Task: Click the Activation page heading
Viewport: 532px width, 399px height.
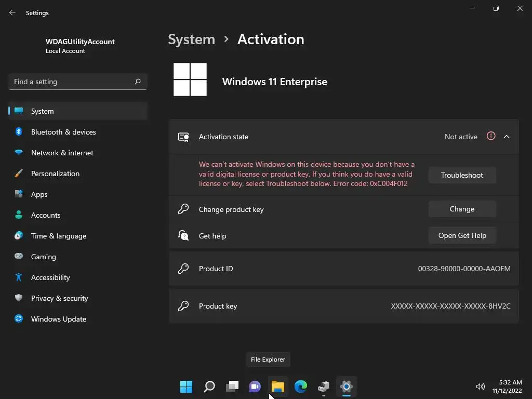Action: 270,39
